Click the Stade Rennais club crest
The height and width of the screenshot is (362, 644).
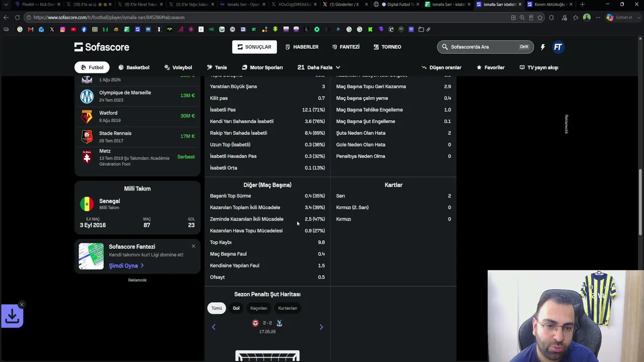(x=87, y=136)
